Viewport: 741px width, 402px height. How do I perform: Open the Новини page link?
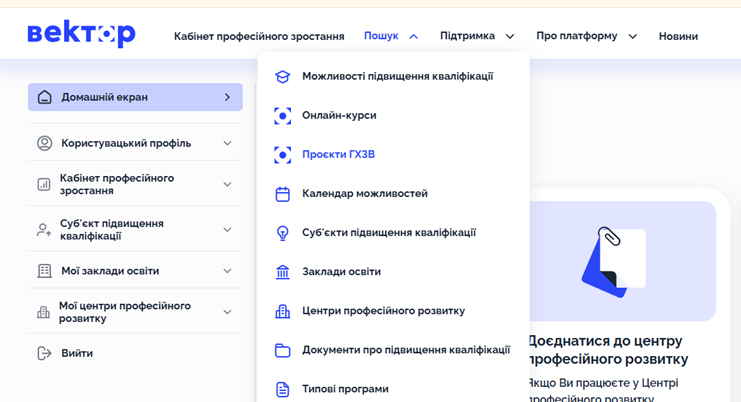click(x=678, y=36)
